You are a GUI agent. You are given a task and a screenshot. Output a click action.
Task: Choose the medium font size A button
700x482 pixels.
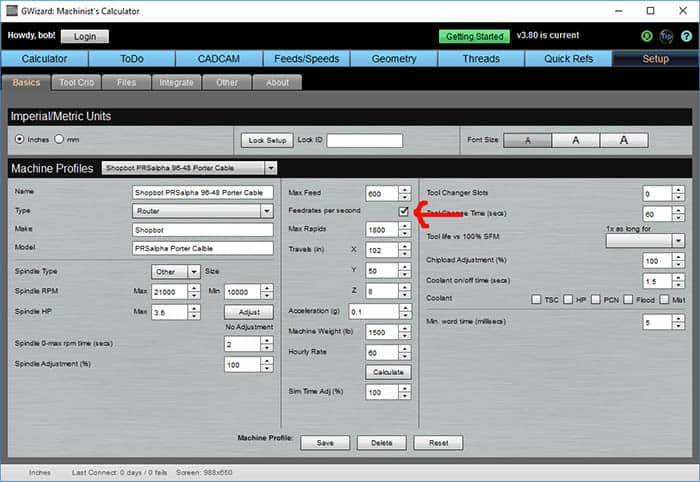click(576, 140)
